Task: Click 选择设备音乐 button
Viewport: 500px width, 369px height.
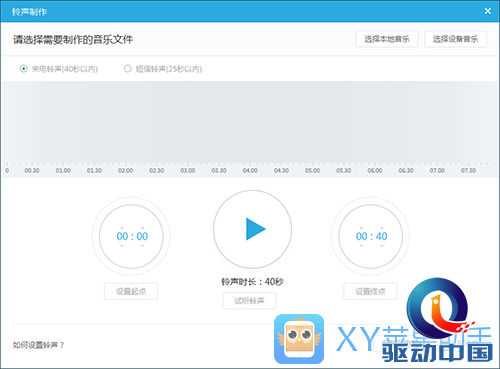Action: click(455, 39)
